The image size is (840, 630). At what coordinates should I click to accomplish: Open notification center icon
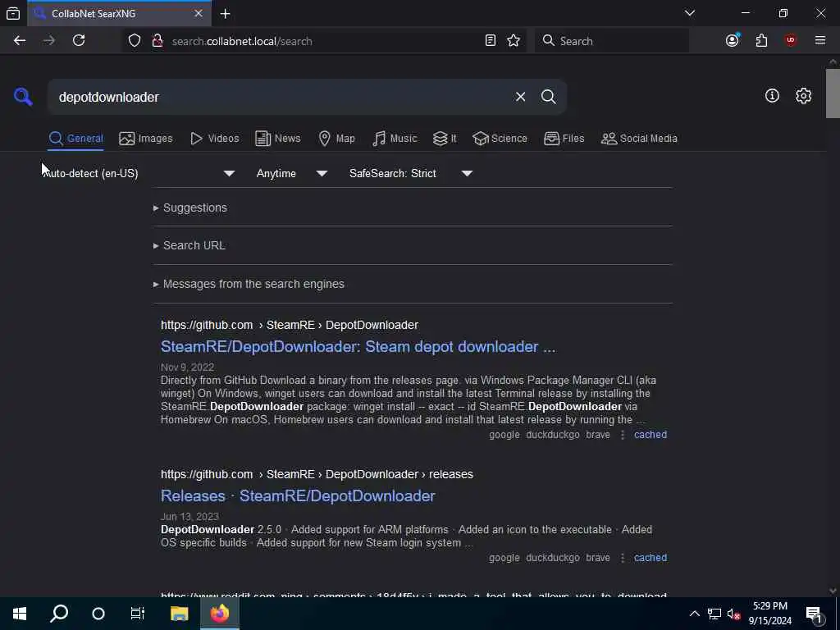[x=815, y=614]
